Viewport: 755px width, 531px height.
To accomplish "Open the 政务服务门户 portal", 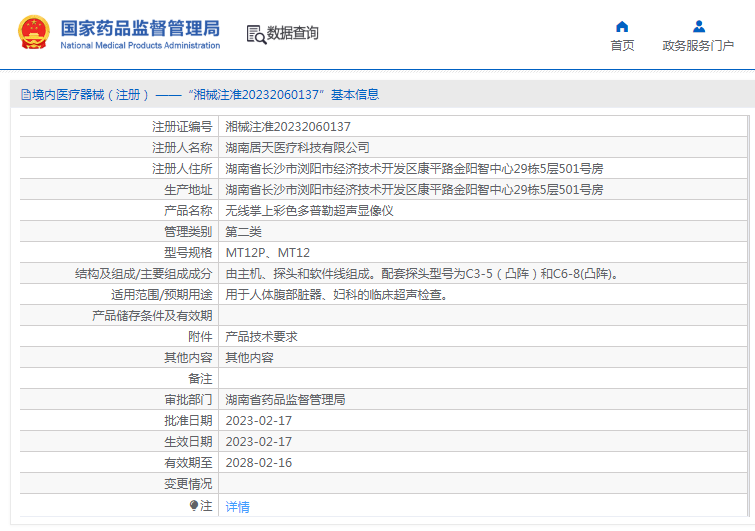I will click(698, 46).
